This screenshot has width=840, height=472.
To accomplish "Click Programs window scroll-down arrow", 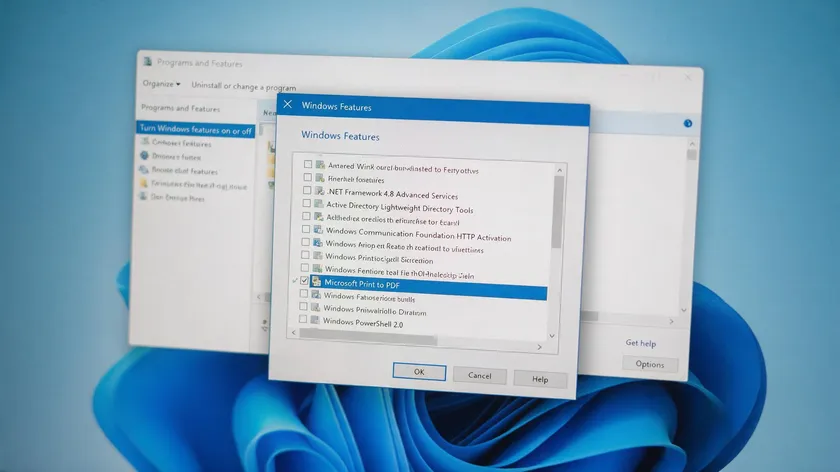I will pos(684,310).
